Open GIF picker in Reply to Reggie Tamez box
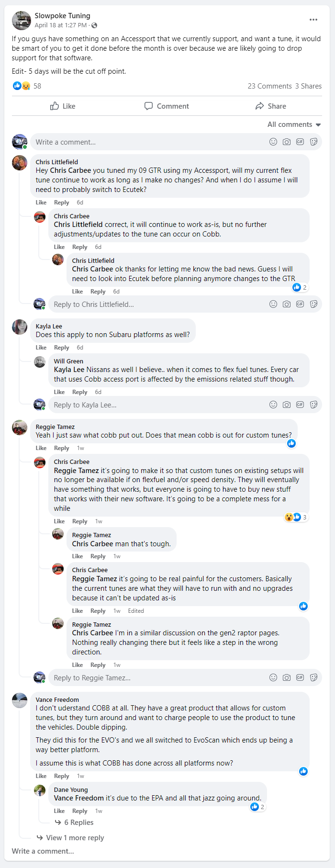Image resolution: width=335 pixels, height=868 pixels. 300,677
